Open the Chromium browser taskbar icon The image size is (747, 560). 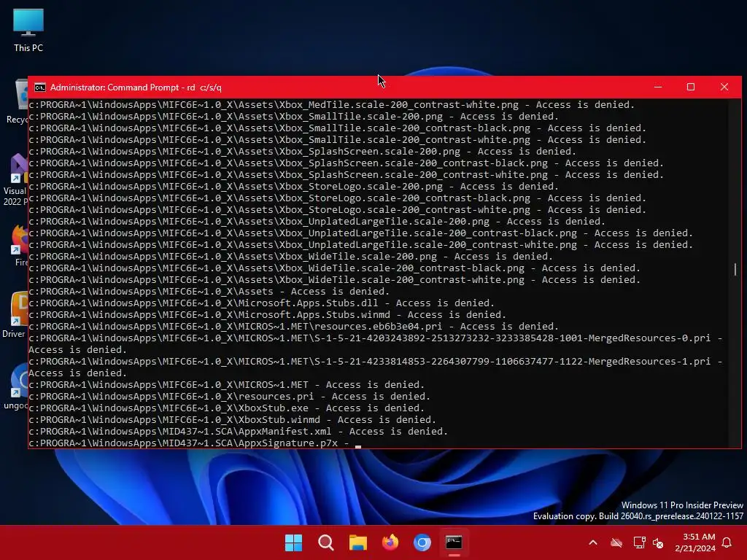(422, 542)
